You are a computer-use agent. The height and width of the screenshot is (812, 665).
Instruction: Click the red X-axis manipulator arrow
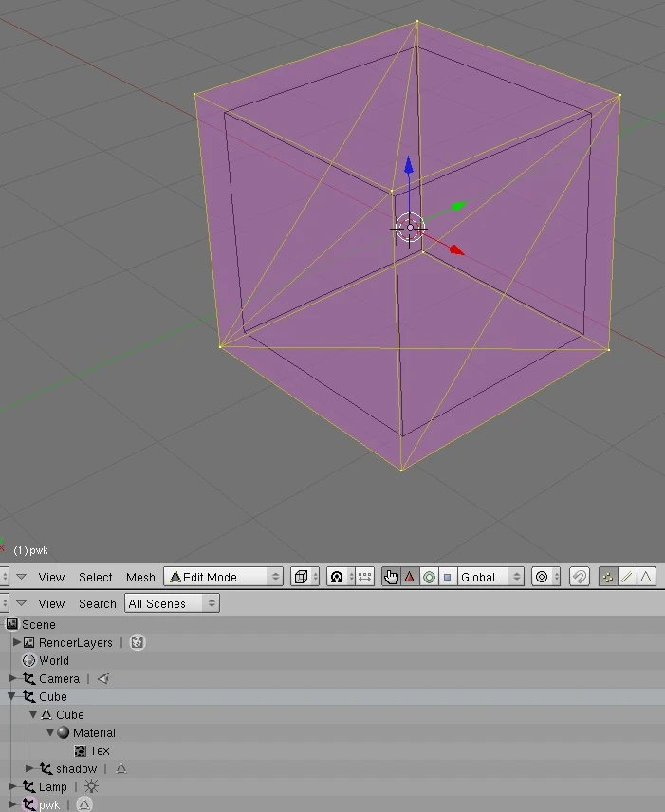pos(455,250)
